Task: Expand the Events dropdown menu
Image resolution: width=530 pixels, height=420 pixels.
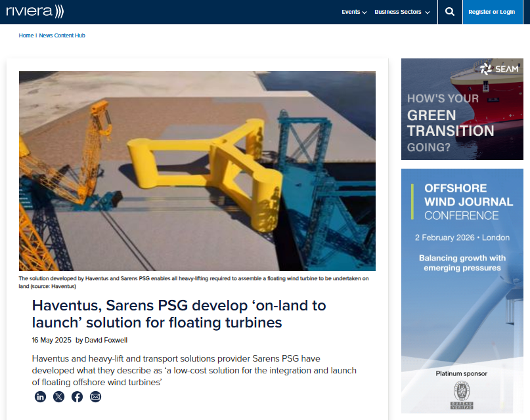Action: pyautogui.click(x=354, y=12)
